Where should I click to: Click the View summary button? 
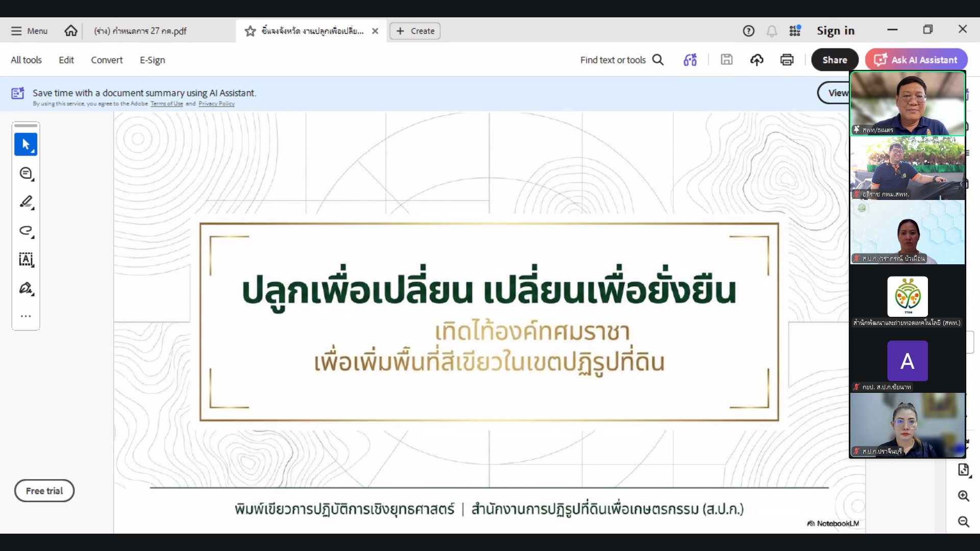tap(834, 93)
